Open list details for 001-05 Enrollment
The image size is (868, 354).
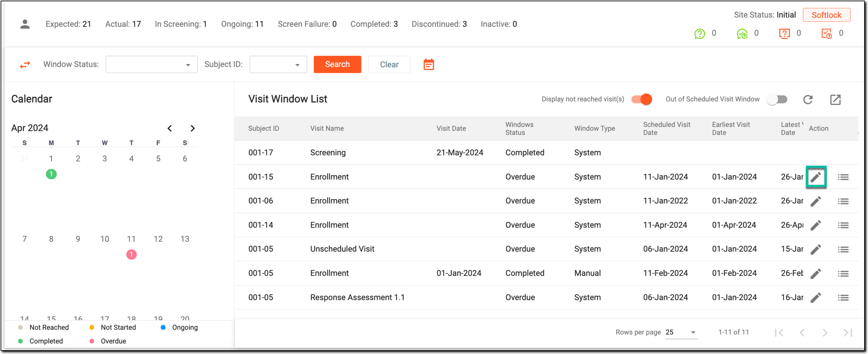coord(843,274)
